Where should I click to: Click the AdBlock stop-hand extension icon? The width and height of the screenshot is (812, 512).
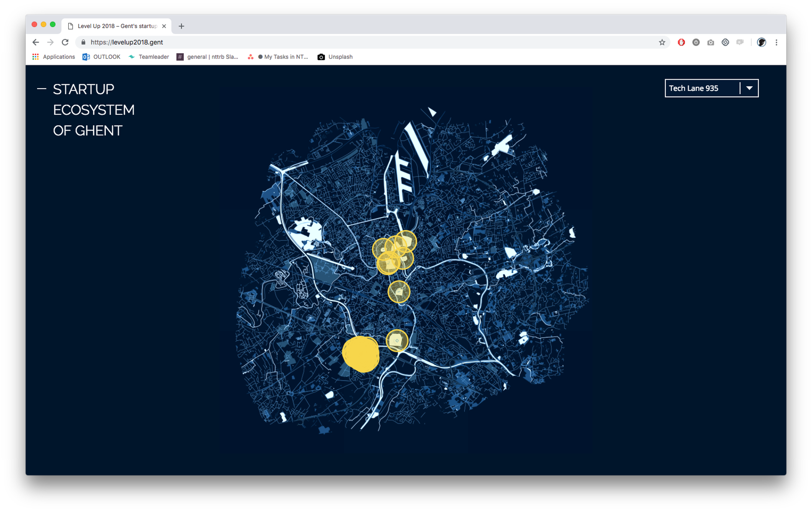tap(681, 42)
